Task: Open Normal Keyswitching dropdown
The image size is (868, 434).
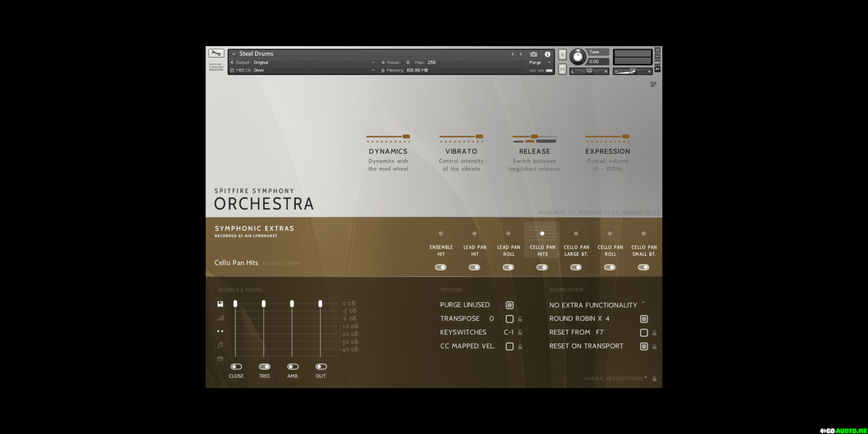Action: (x=615, y=379)
